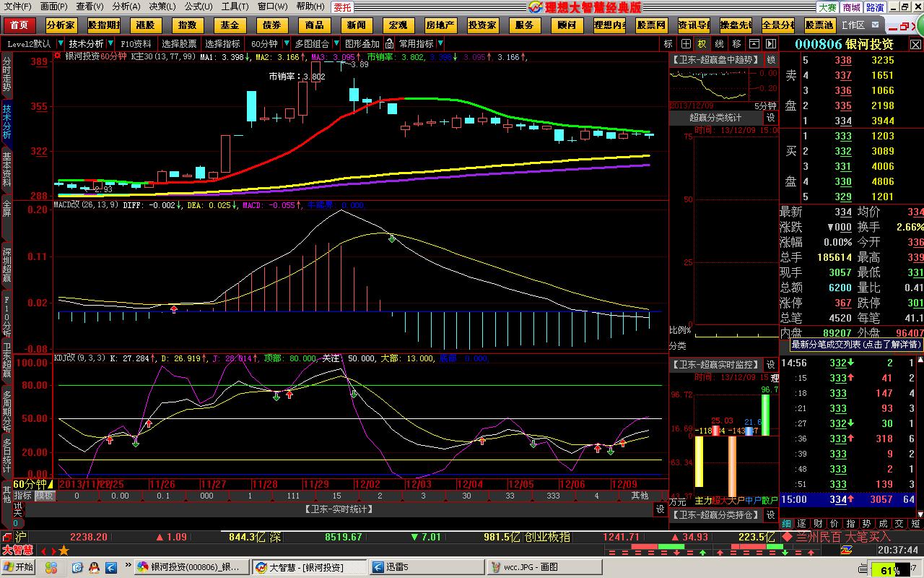Click the 选择股票 button
Image resolution: width=924 pixels, height=578 pixels.
(179, 43)
